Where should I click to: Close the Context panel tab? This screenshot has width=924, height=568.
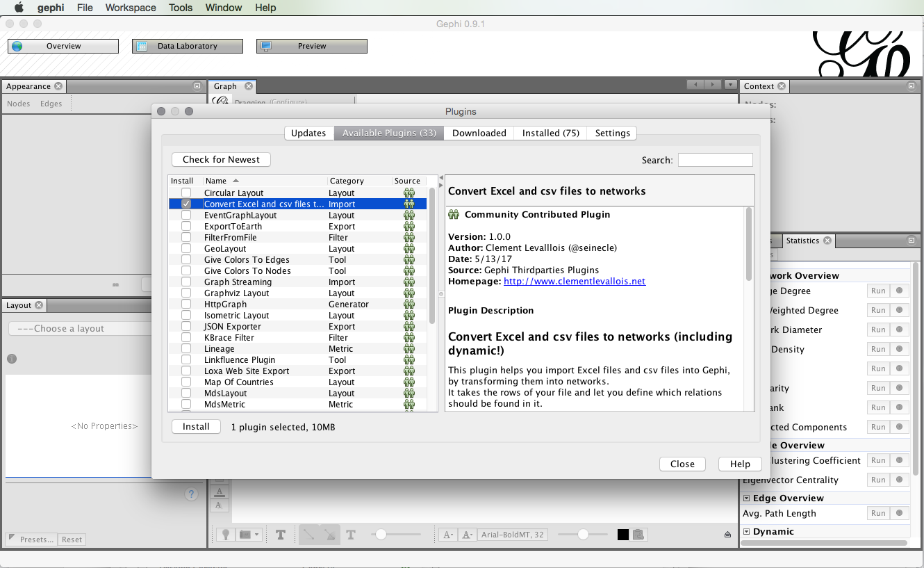(x=782, y=86)
